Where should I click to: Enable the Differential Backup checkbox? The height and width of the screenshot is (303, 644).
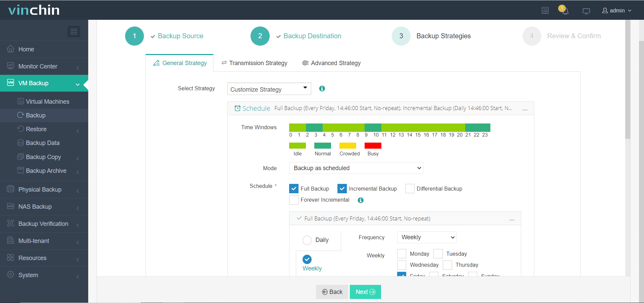[410, 189]
